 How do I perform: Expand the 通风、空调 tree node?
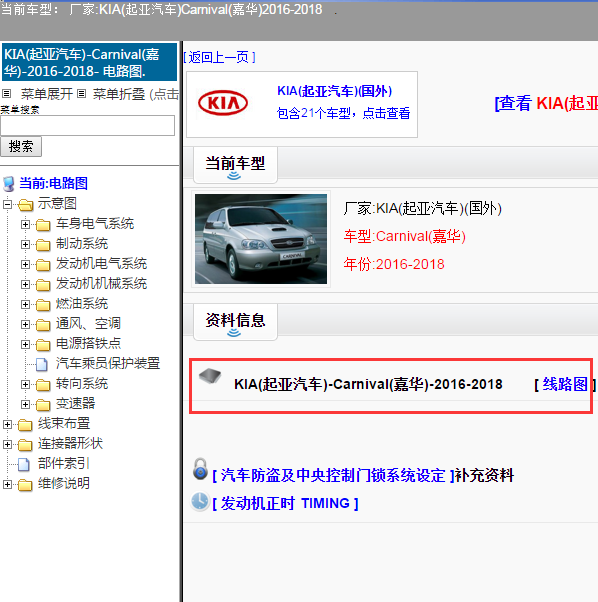25,324
